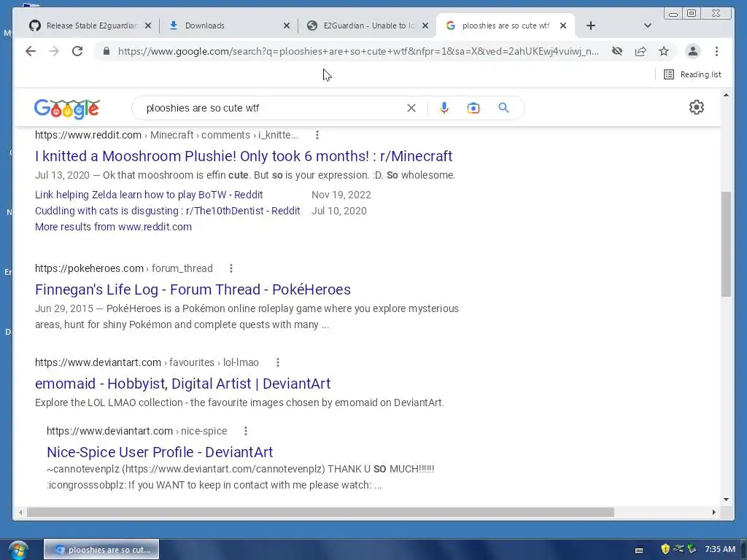Screen dimensions: 747x560
Task: Click the scroll left arrow
Action: (x=20, y=513)
